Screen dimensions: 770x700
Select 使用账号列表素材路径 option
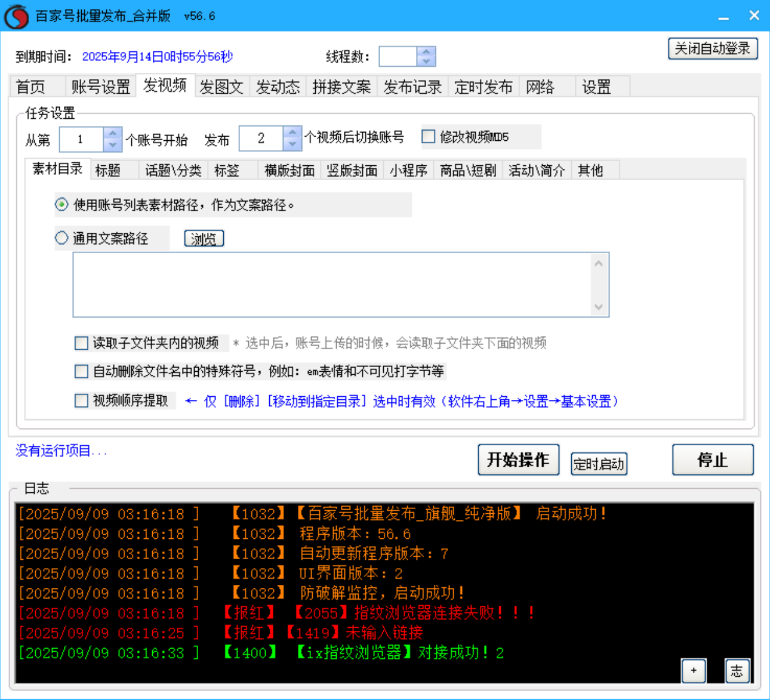point(61,204)
